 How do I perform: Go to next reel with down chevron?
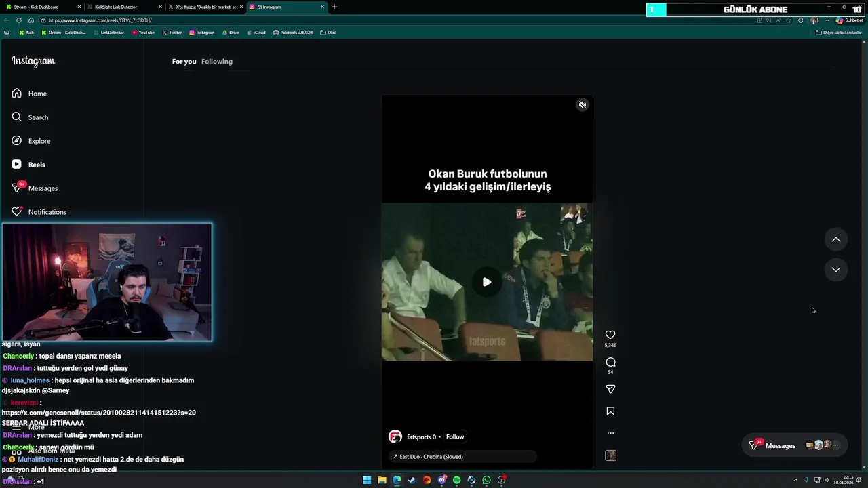tap(836, 269)
